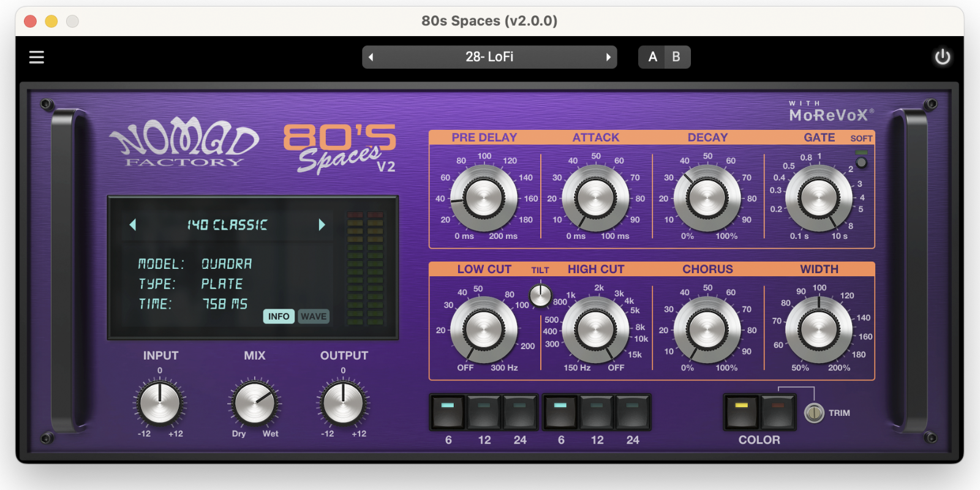The height and width of the screenshot is (490, 980).
Task: Show the INFO view
Action: pyautogui.click(x=279, y=316)
